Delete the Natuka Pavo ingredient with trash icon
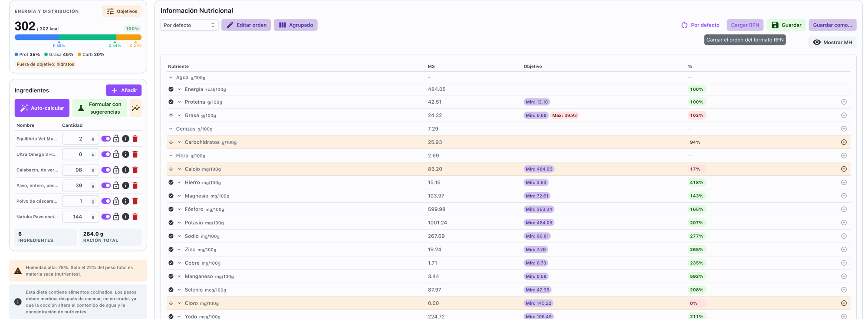 point(135,217)
